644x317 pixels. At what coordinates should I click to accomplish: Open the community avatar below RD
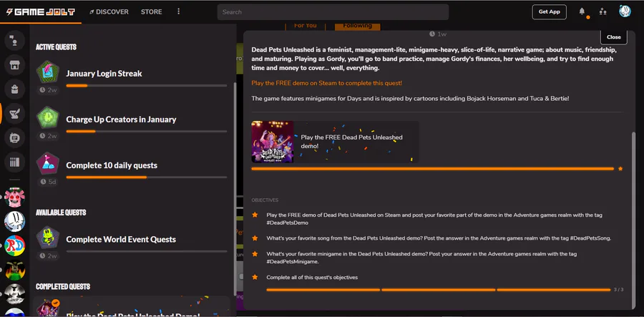coord(15,270)
